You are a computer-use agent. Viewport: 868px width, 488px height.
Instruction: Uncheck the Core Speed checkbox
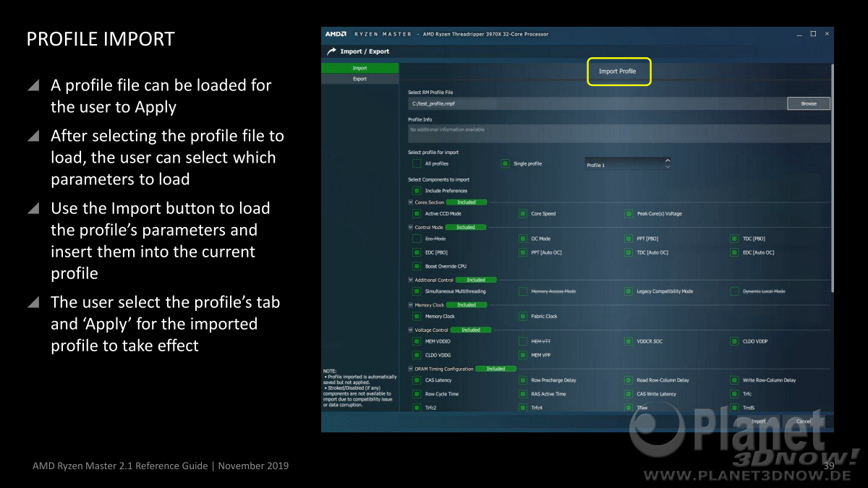(523, 214)
